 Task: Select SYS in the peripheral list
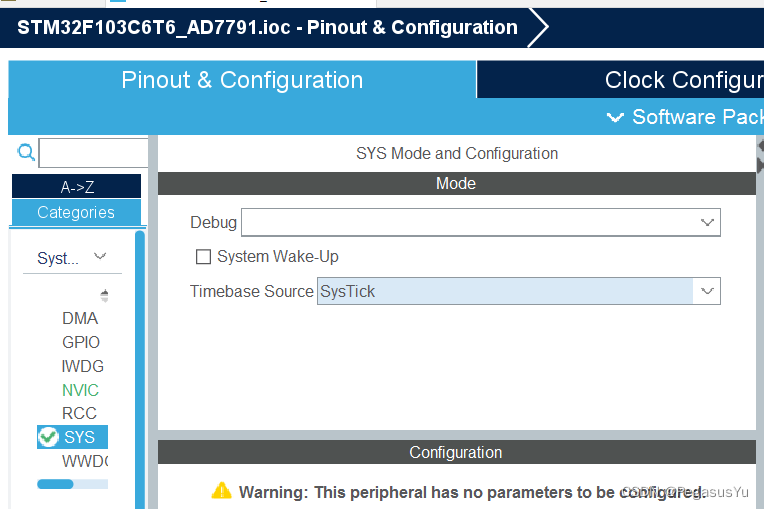pos(72,437)
